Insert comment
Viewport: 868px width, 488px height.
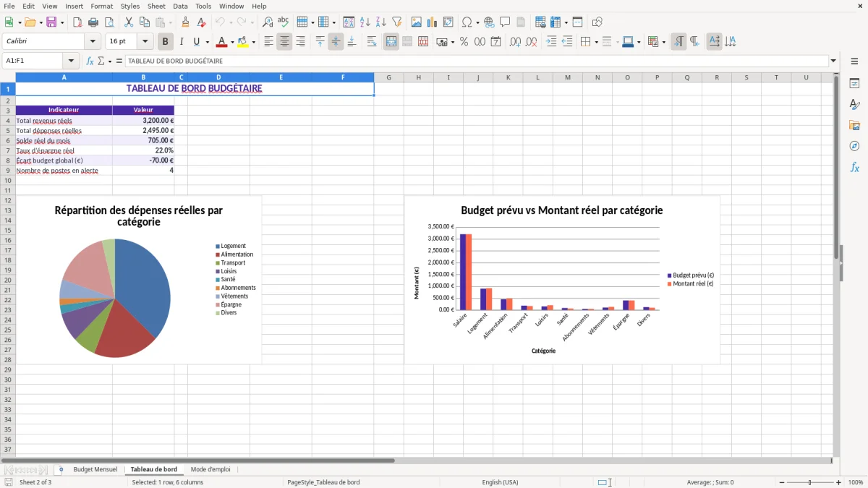[505, 22]
